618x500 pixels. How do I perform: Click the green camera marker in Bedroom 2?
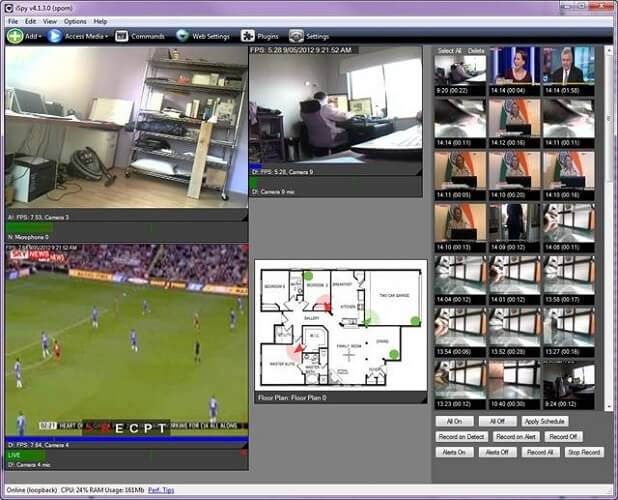(x=308, y=276)
